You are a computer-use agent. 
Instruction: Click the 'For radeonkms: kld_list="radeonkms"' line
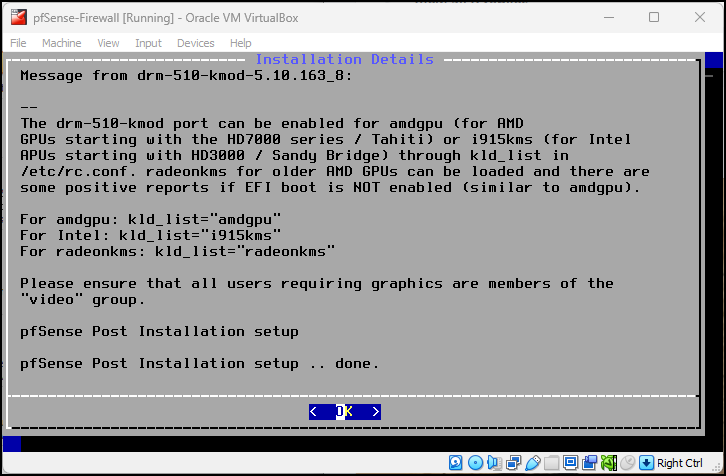(177, 251)
